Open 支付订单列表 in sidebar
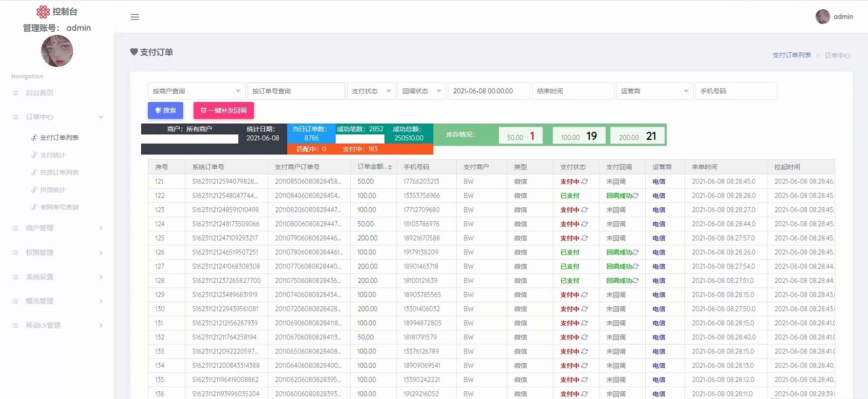 point(59,138)
